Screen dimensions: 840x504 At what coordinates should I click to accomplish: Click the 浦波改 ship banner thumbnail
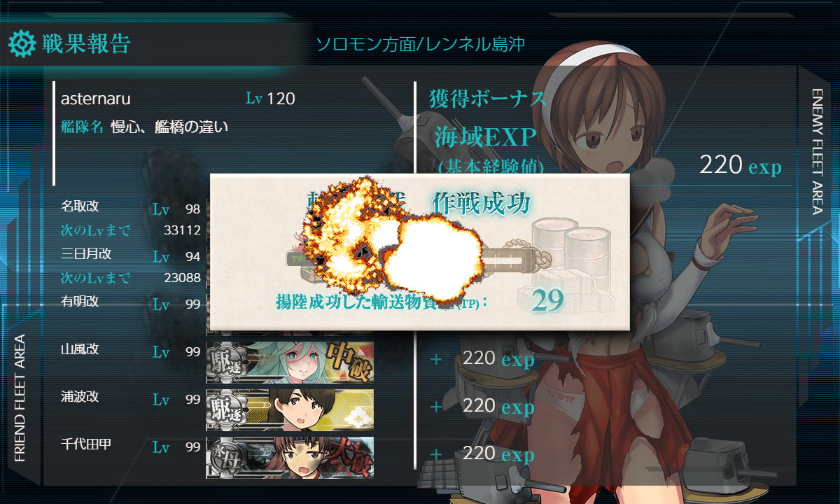(290, 410)
